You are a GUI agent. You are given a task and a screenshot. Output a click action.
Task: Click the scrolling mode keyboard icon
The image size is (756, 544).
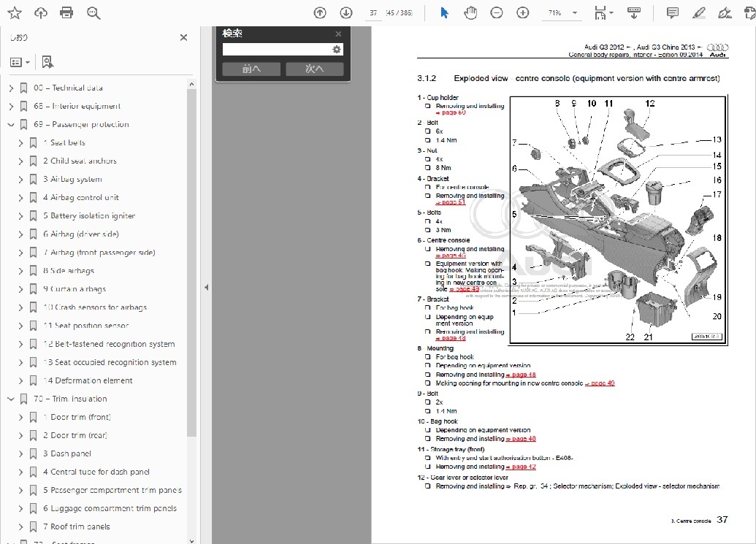633,13
